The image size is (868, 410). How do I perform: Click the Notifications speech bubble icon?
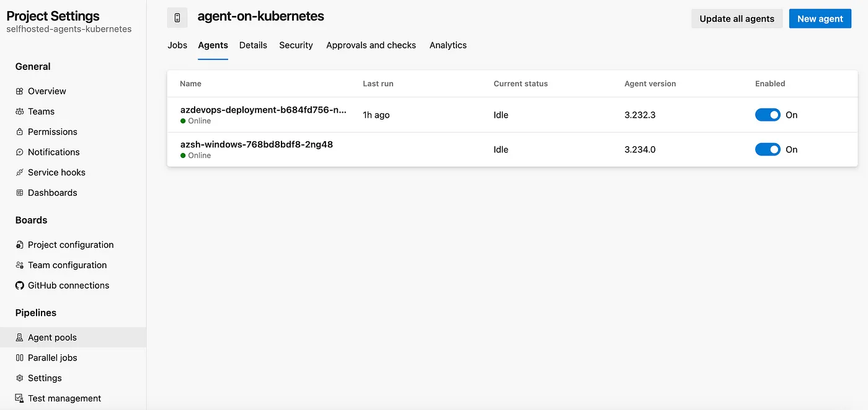point(19,152)
